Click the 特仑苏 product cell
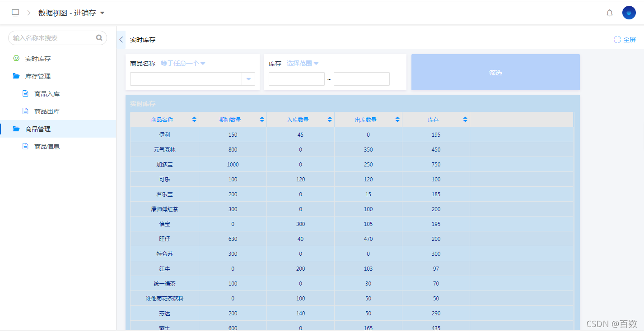The height and width of the screenshot is (332, 644). click(x=164, y=254)
